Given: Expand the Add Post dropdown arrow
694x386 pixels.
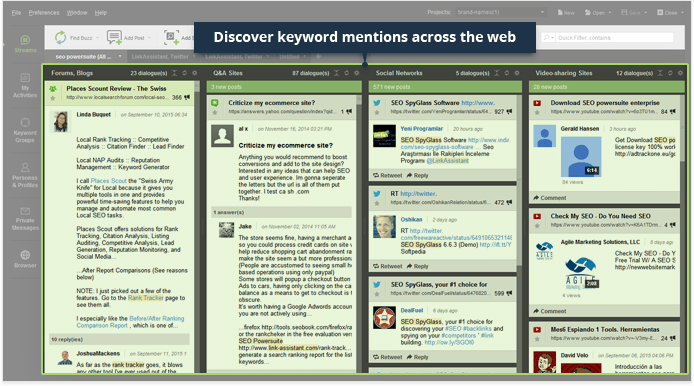Looking at the screenshot, I should coord(150,38).
